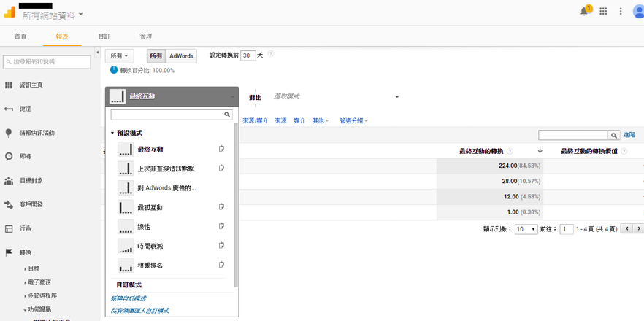Screen dimensions: 644x321
Task: Select the 所有 toggle button next to AdWords
Action: point(156,56)
